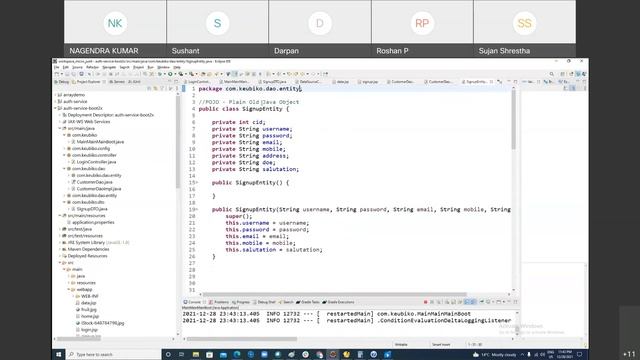Click NAGENDRA KUMAR participant tile

(x=115, y=29)
